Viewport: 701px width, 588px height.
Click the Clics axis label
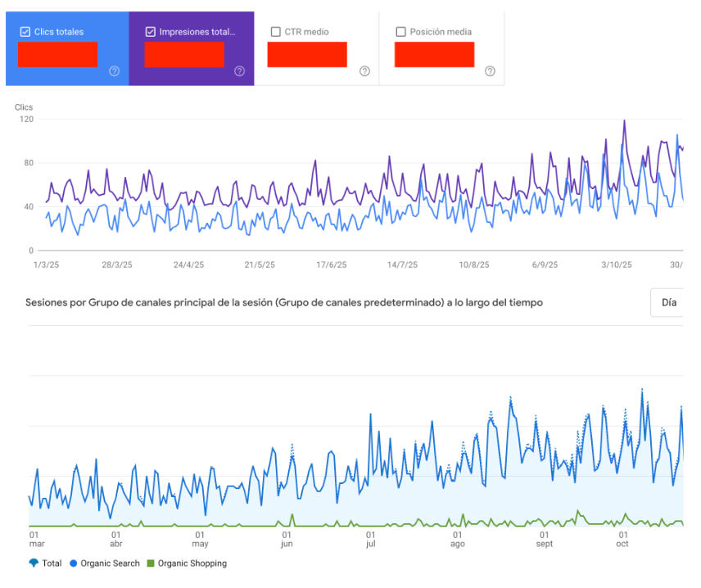coord(24,107)
